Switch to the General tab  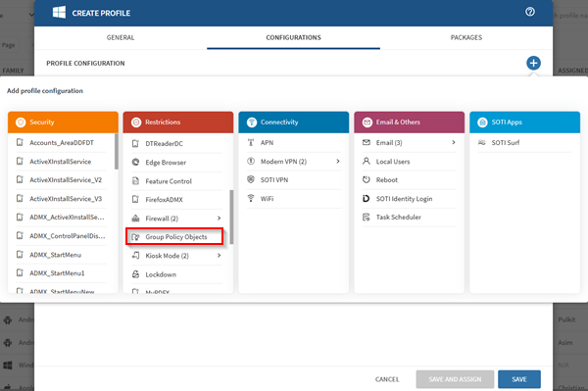pyautogui.click(x=121, y=37)
